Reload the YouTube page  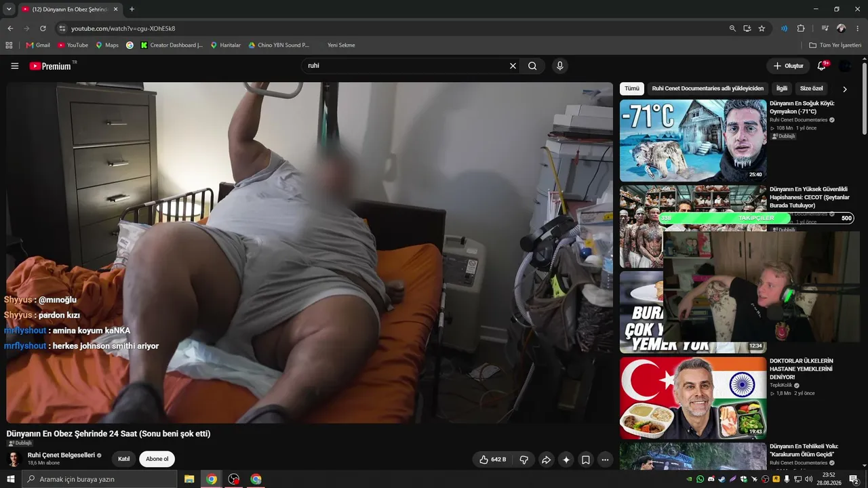[x=43, y=28]
